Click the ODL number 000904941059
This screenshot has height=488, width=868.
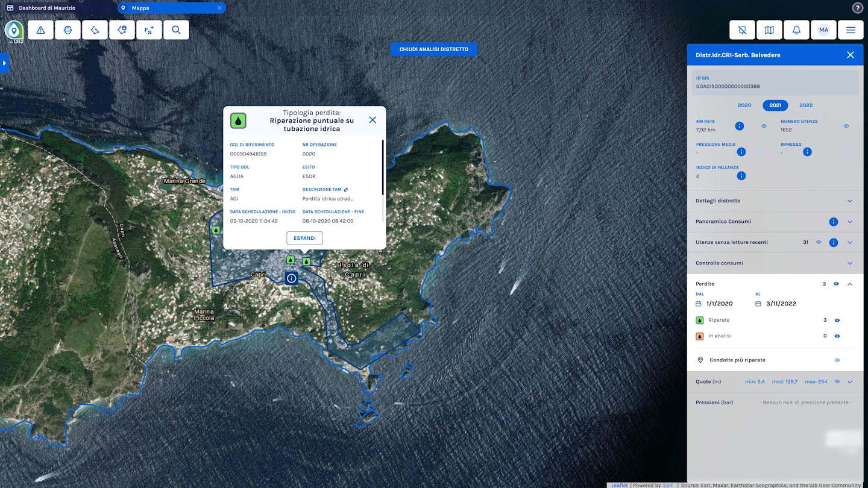(248, 154)
